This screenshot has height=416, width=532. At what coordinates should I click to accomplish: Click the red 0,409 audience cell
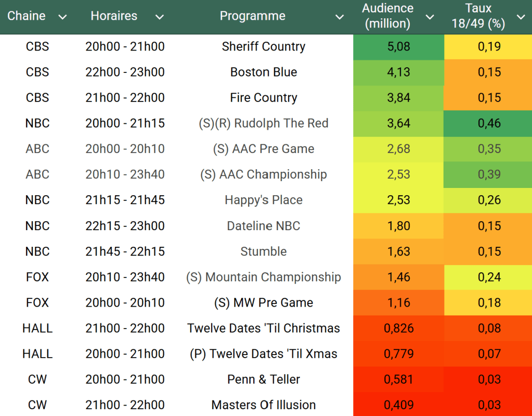pos(398,405)
